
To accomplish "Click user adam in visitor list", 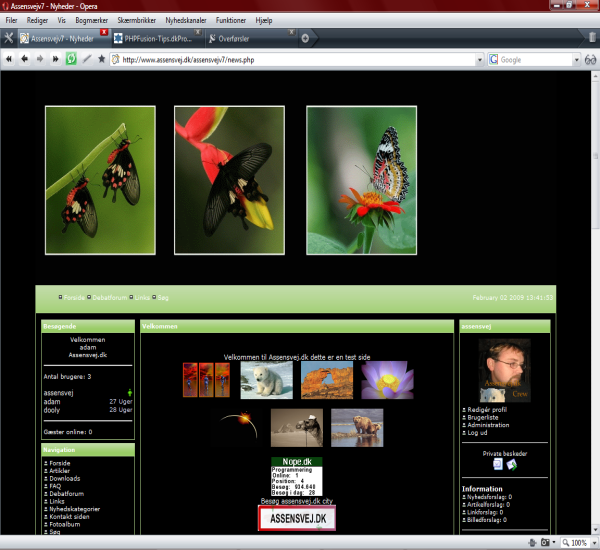I will pos(52,401).
